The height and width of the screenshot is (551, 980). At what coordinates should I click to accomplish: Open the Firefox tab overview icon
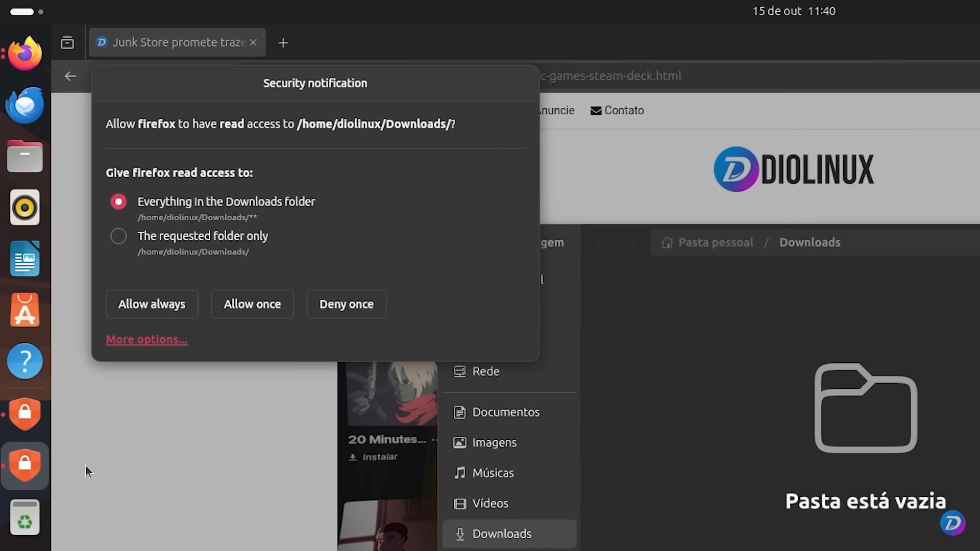click(x=67, y=42)
